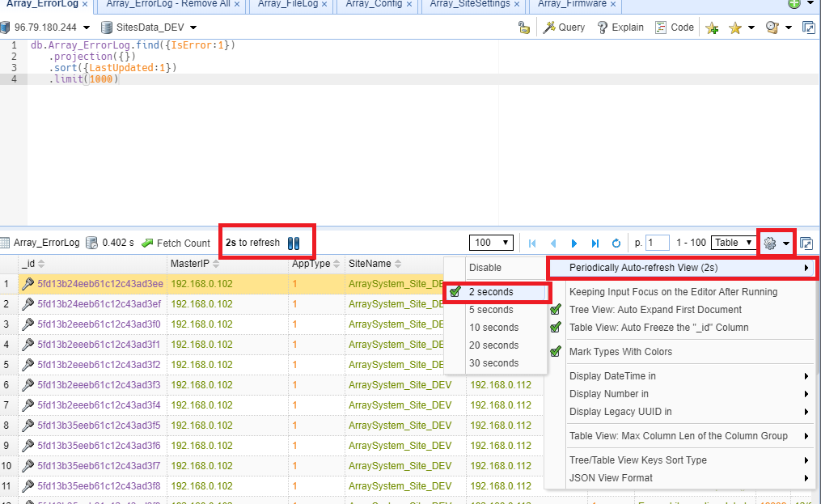Toggle Mark Types With Colors
821x504 pixels.
tap(681, 352)
